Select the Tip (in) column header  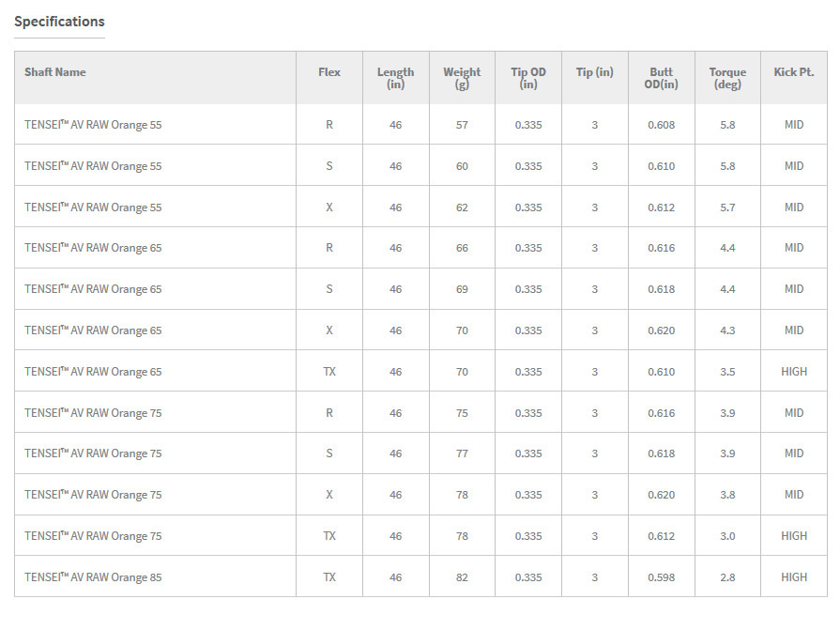(x=594, y=72)
